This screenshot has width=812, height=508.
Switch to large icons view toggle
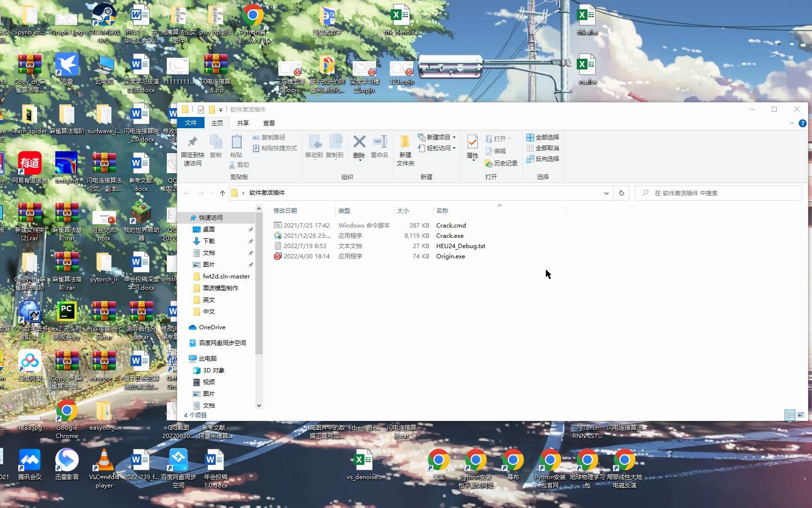click(801, 415)
